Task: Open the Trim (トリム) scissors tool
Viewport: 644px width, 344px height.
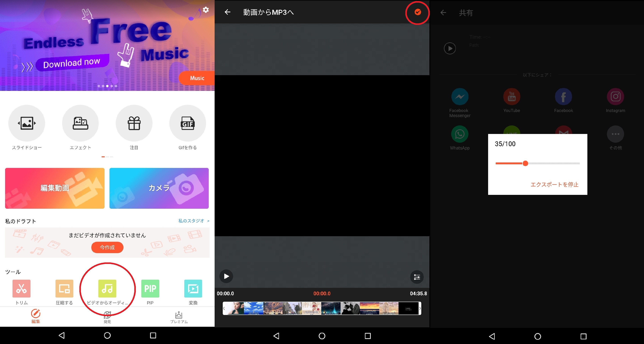Action: coord(22,288)
